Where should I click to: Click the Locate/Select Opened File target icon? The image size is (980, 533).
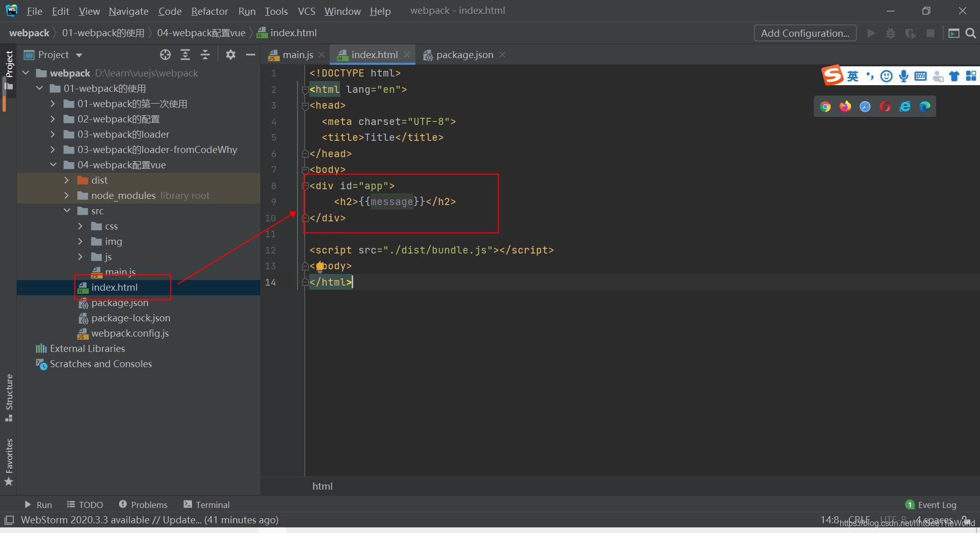coord(165,55)
